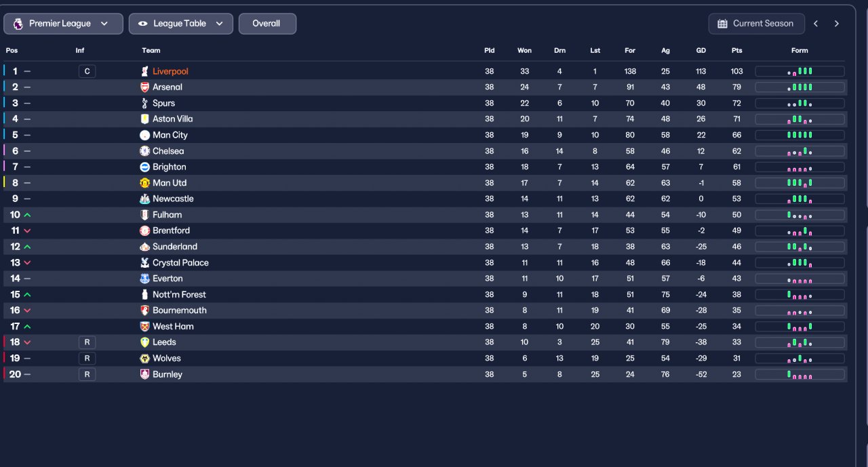The image size is (868, 467).
Task: Click the Liverpool club crest icon
Action: click(x=144, y=71)
